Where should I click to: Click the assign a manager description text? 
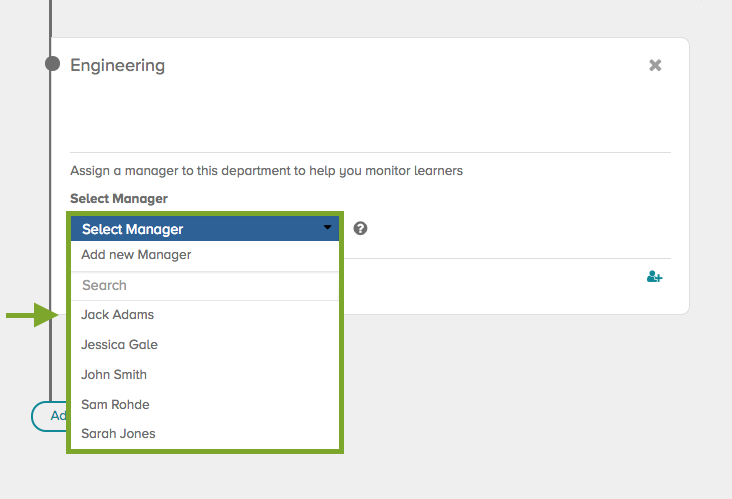[266, 171]
